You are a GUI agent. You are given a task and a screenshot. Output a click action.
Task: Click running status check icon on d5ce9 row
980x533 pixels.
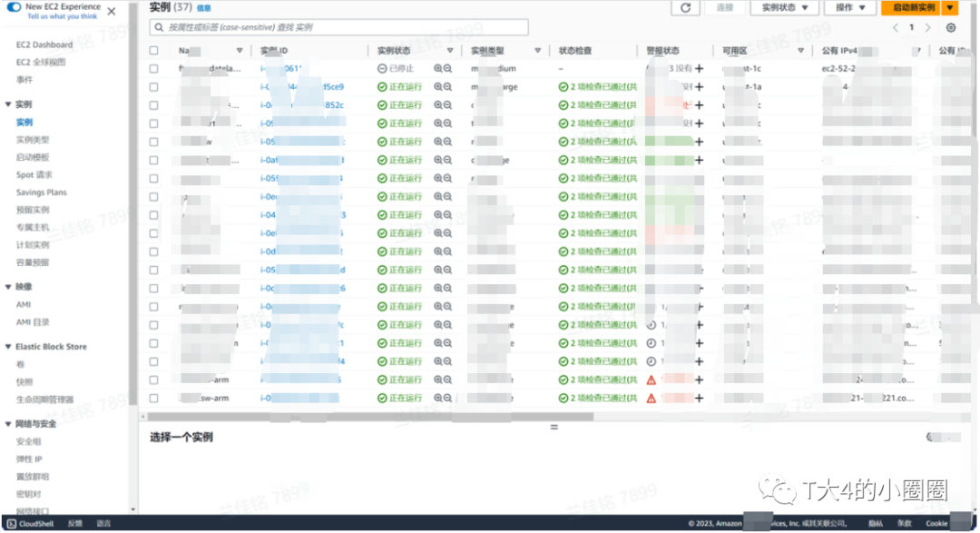(x=382, y=87)
